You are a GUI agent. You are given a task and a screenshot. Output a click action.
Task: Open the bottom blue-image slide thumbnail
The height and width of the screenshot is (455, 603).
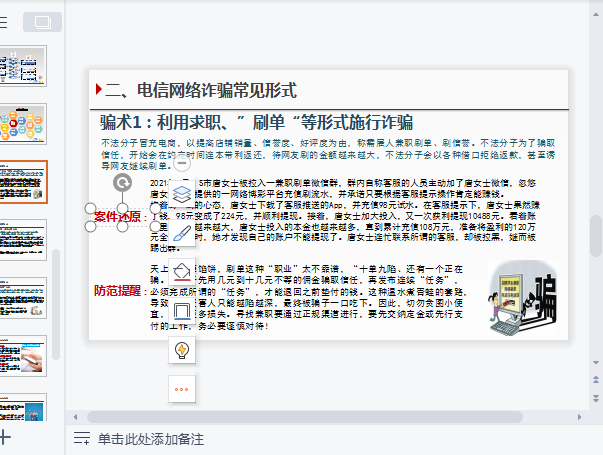[x=22, y=409]
